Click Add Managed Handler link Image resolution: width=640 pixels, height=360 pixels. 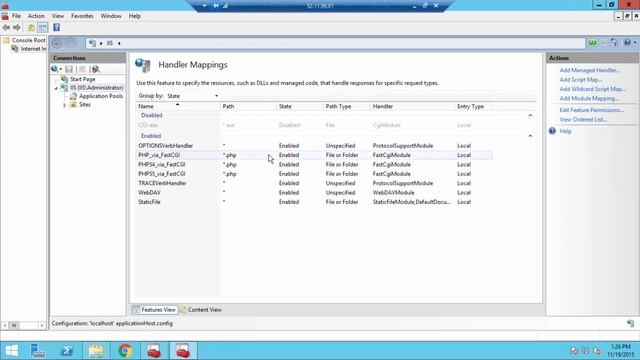pos(589,70)
